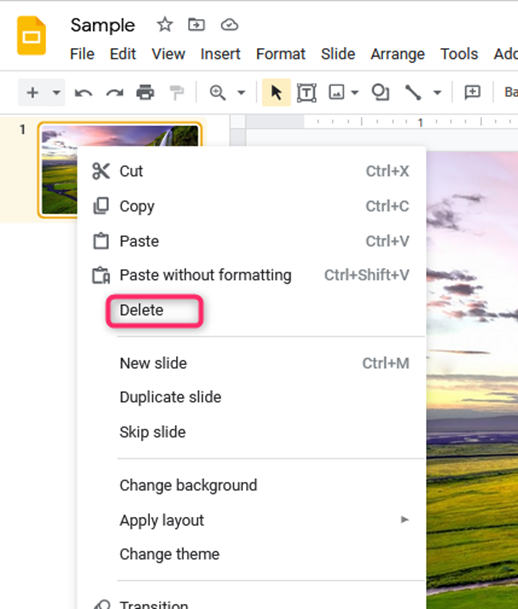
Task: Star the Sample presentation
Action: tap(165, 25)
